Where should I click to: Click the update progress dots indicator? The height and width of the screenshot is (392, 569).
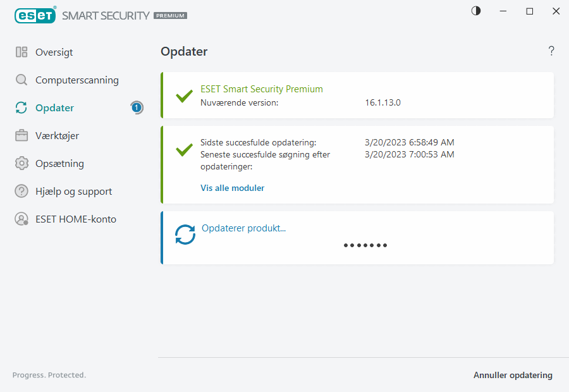click(365, 245)
